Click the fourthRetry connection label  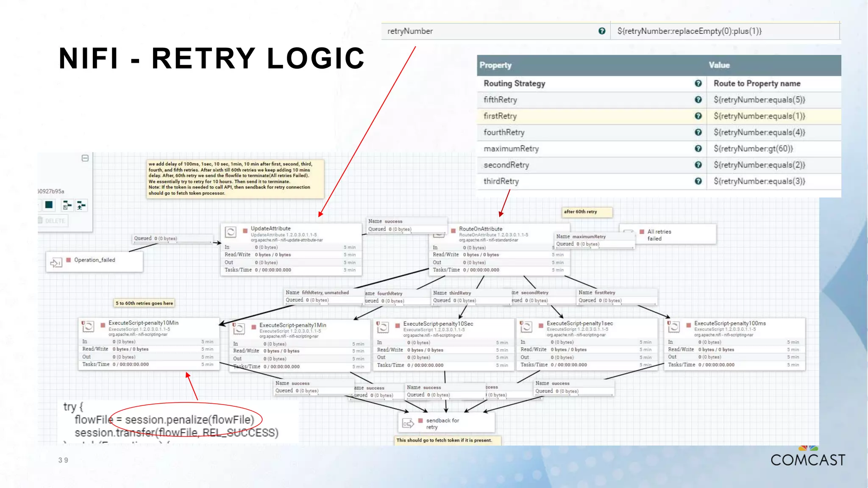click(x=398, y=297)
